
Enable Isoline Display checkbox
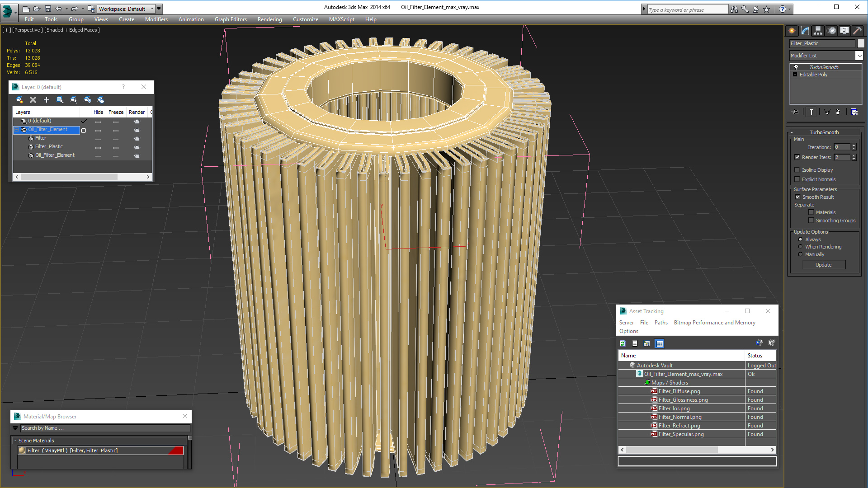pyautogui.click(x=797, y=170)
